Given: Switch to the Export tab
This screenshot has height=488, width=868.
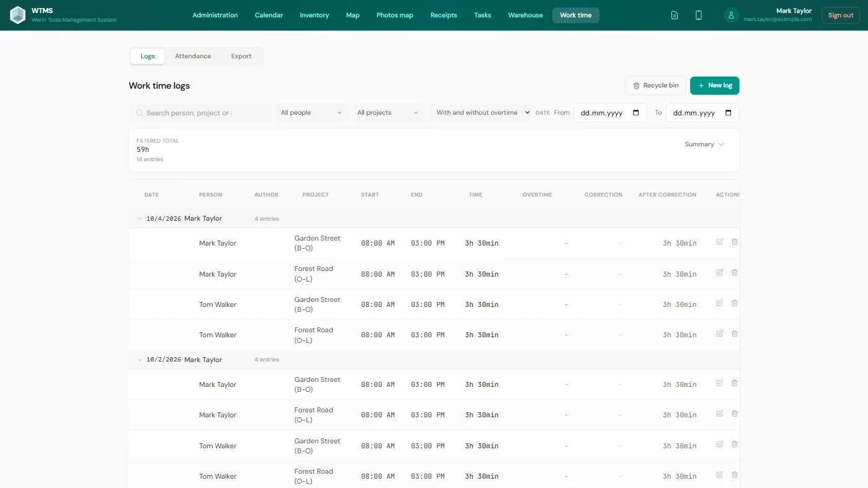Looking at the screenshot, I should (241, 56).
